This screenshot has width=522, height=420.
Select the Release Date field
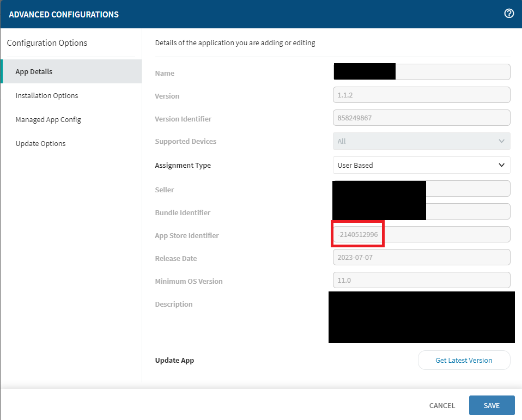click(421, 257)
